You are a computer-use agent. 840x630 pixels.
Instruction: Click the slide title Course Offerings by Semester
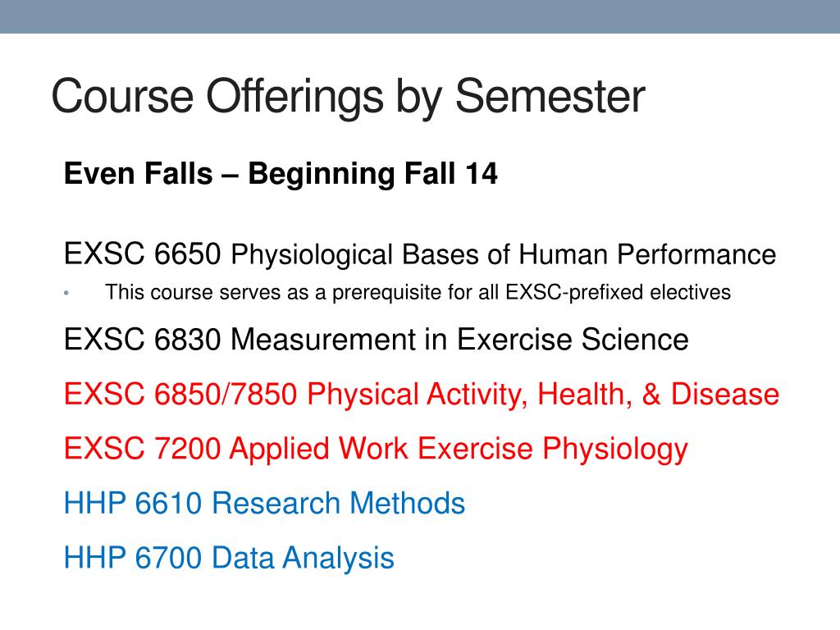point(348,97)
